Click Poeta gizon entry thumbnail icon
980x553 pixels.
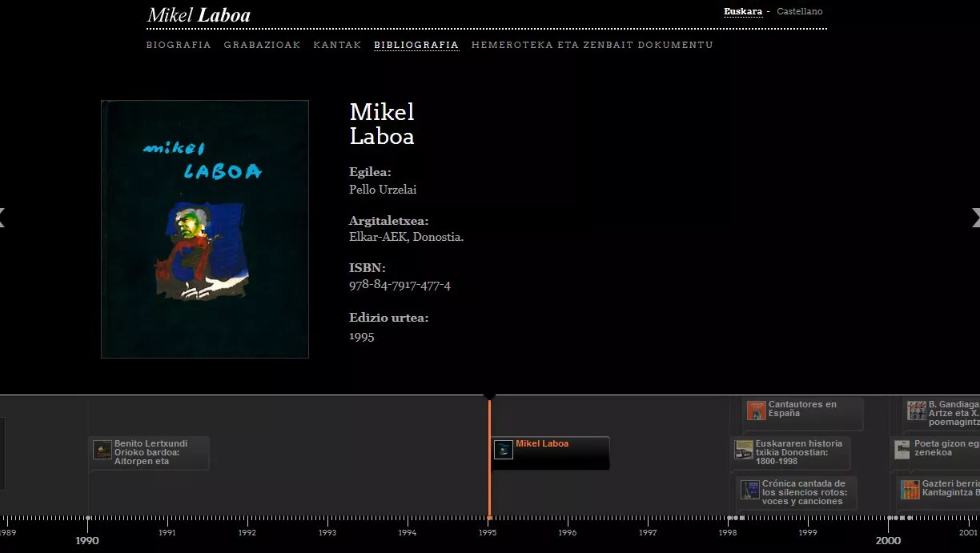[x=902, y=450]
